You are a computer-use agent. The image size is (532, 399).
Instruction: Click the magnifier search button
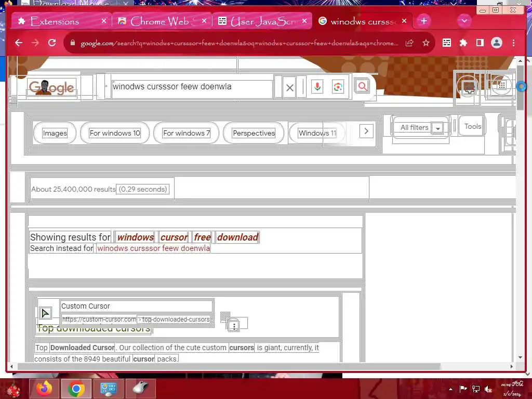[362, 87]
